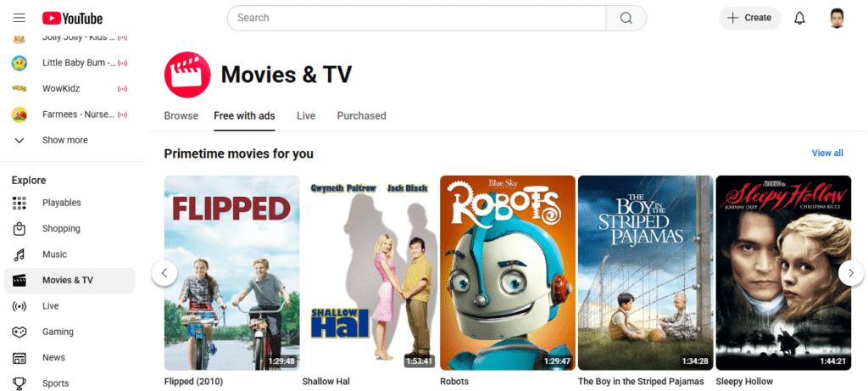Click in the Search input field
The width and height of the screenshot is (868, 391).
(416, 18)
